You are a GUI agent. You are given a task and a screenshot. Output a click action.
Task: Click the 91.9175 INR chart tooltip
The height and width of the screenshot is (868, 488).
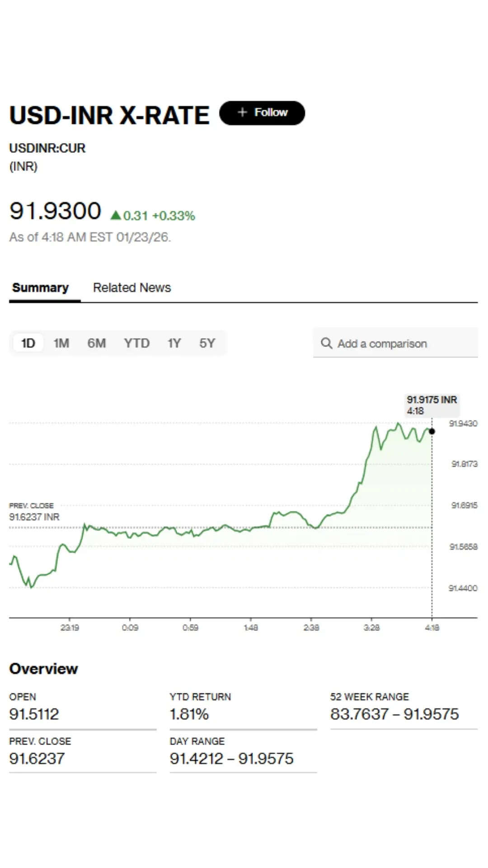[432, 405]
